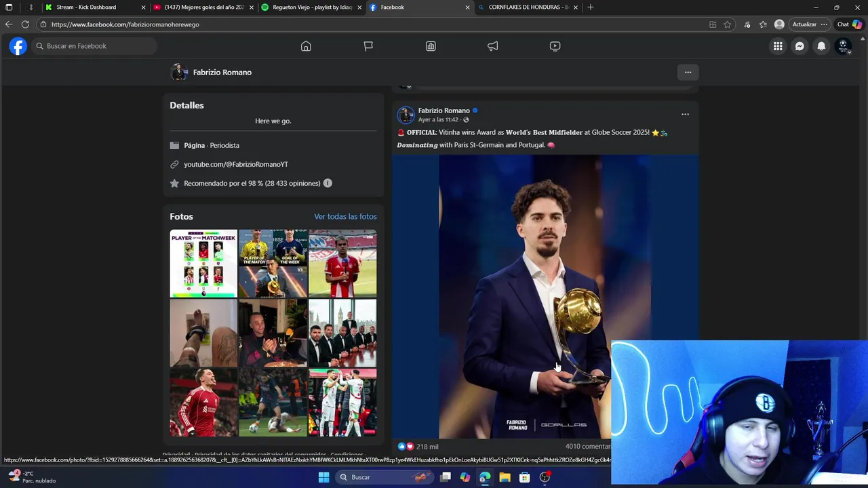Open the 'Ayer a las 11:42' post timestamp
This screenshot has width=868, height=488.
point(438,120)
